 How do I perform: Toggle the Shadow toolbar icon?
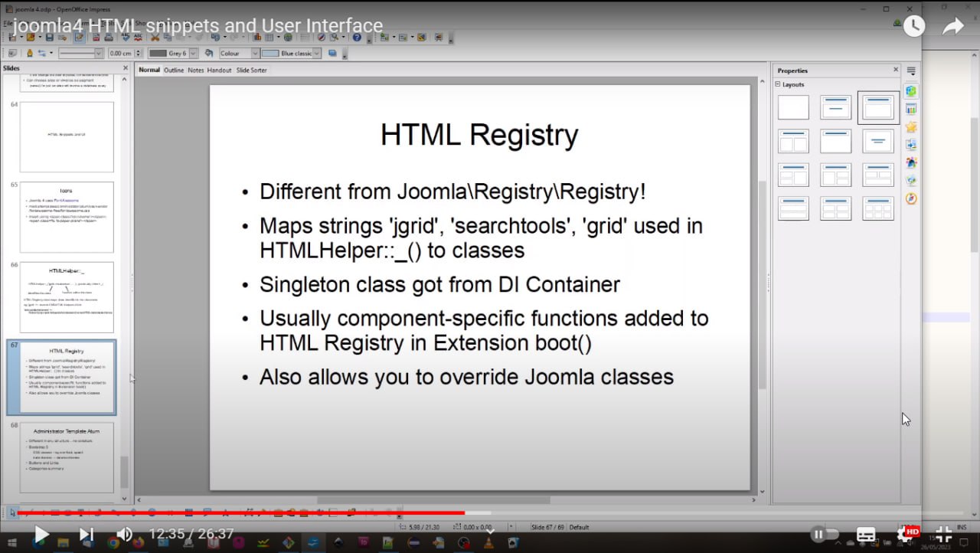(x=332, y=54)
